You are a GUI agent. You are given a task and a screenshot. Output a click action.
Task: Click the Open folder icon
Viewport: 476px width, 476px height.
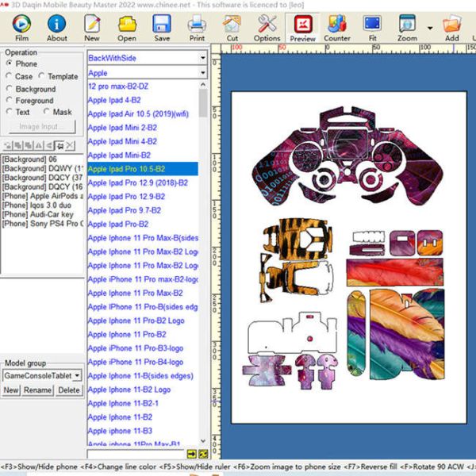(127, 24)
